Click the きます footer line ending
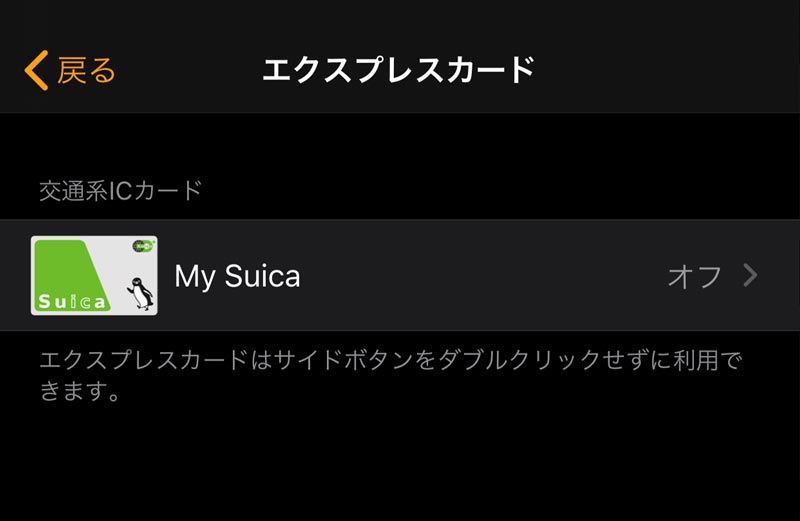800x521 pixels. point(80,391)
